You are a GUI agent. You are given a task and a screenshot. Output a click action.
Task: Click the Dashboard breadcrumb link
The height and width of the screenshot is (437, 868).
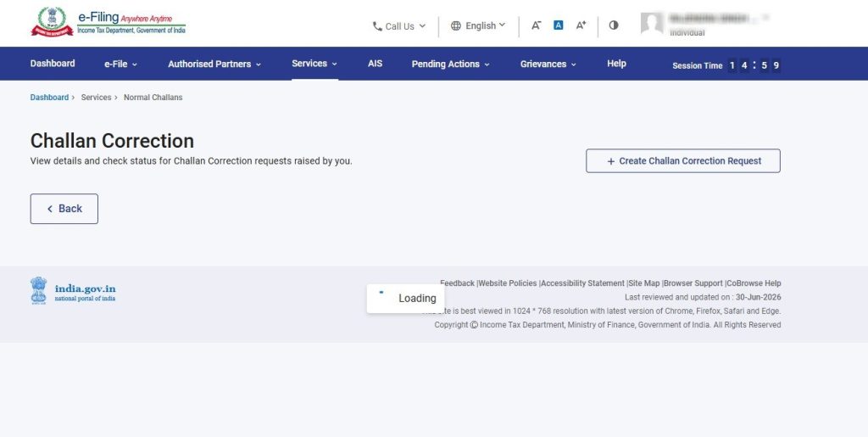tap(49, 98)
